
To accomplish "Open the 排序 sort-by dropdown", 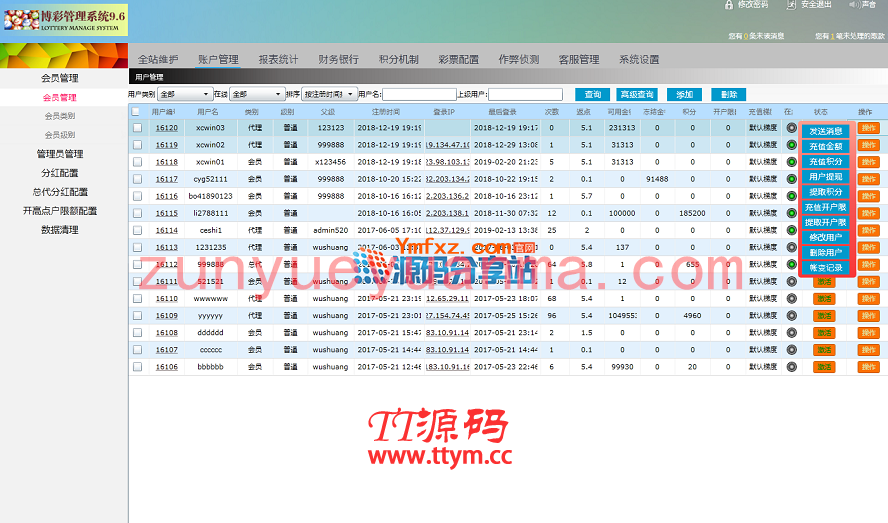I will 329,94.
